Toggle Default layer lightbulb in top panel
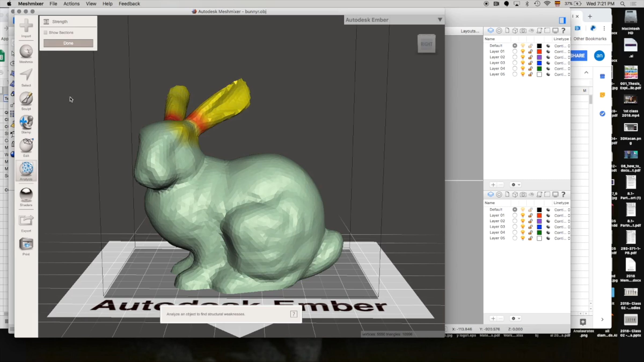 [x=522, y=46]
